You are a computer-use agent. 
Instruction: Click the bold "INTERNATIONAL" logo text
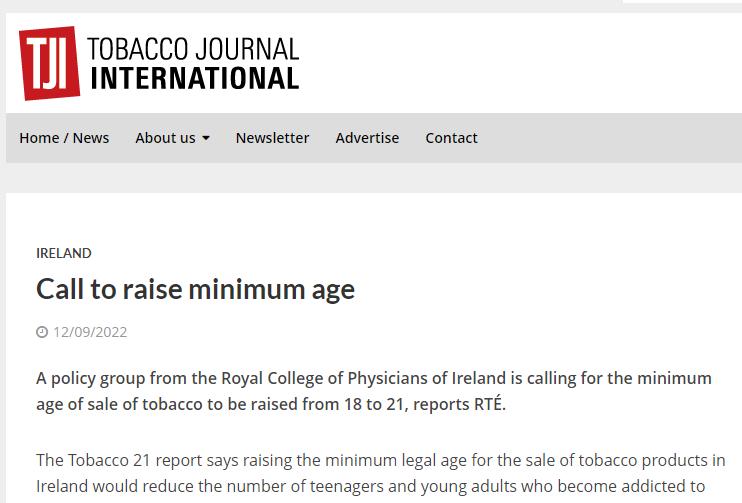(194, 78)
